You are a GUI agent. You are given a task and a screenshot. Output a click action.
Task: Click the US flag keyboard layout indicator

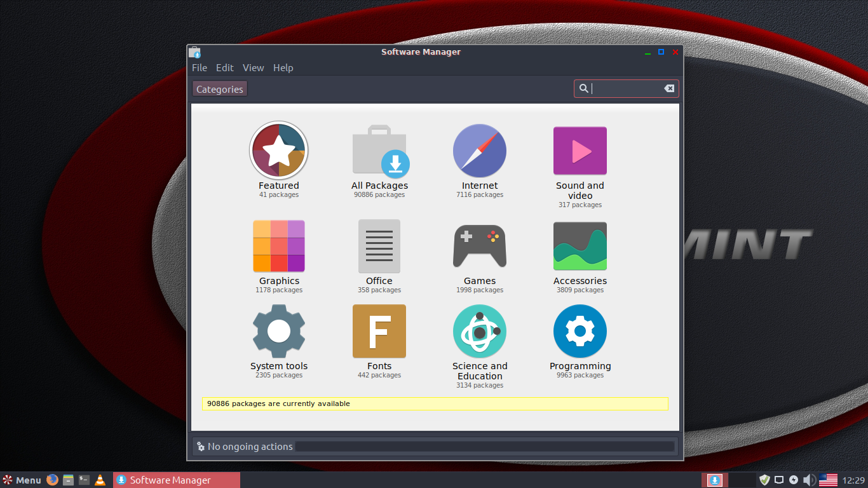pos(828,480)
